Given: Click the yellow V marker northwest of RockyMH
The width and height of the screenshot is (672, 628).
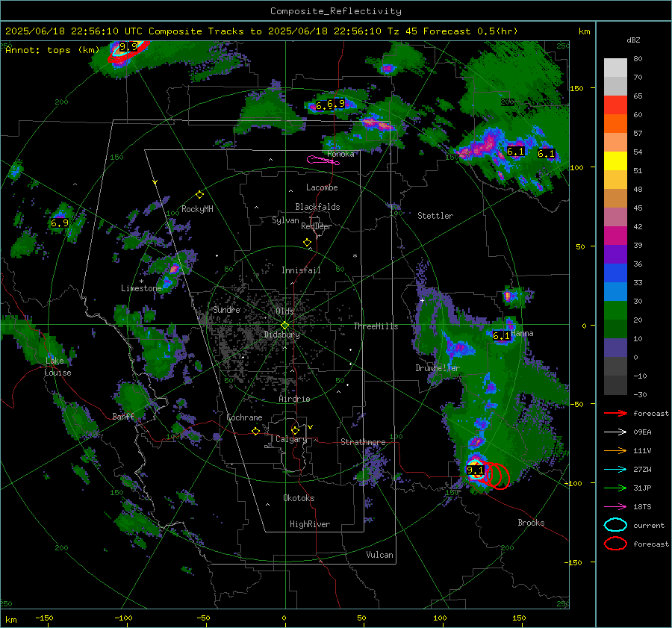Looking at the screenshot, I should pyautogui.click(x=155, y=182).
